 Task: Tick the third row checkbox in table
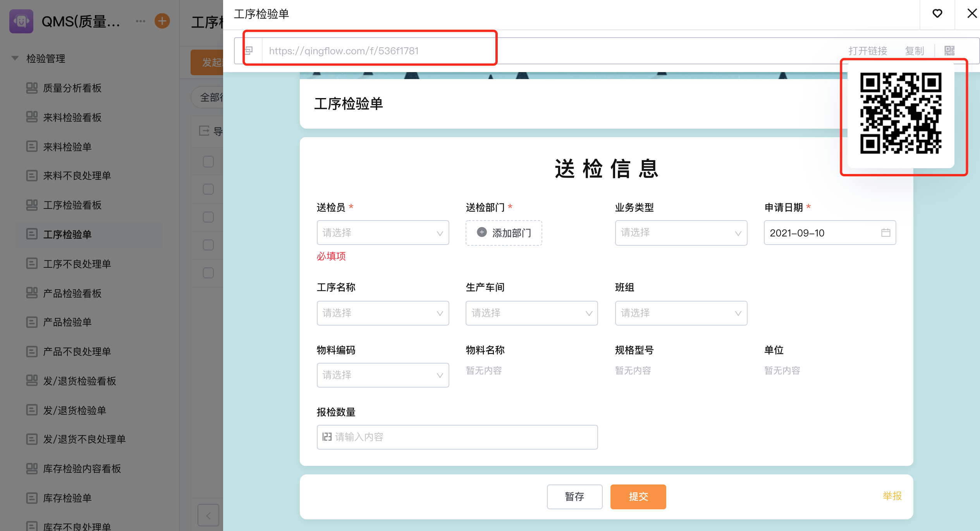[x=208, y=217]
